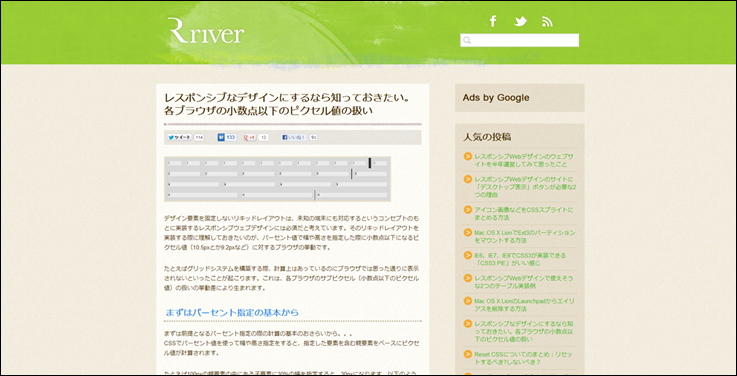Click the Facebook いいね！ like button
The height and width of the screenshot is (376, 737).
click(x=294, y=138)
